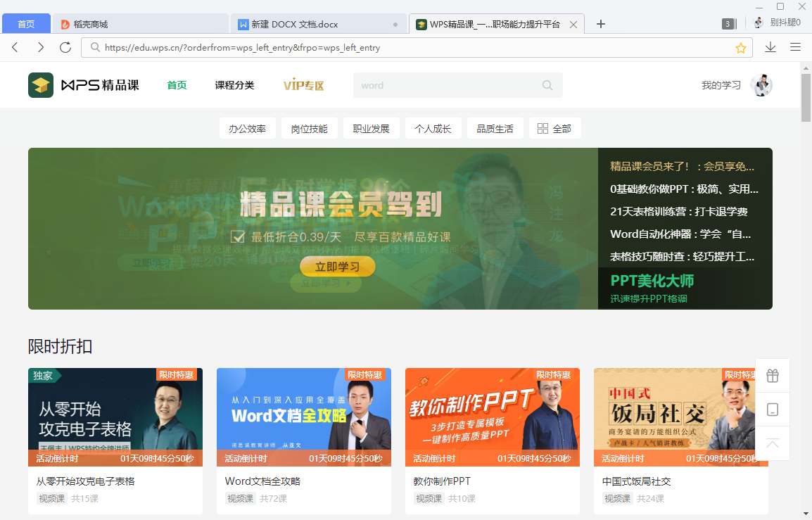Viewport: 812px width, 520px height.
Task: Click the course title 从零开始攻克电子表格
Action: [85, 481]
